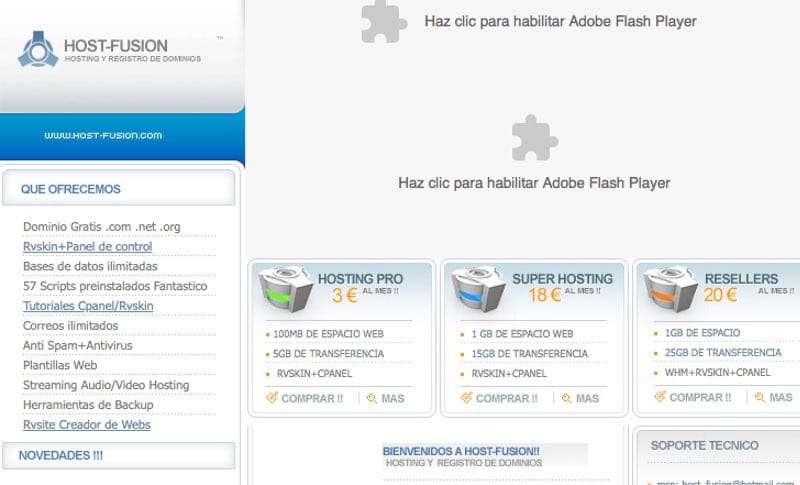Open Rvsite Creador de Webs link
This screenshot has width=800, height=485.
pyautogui.click(x=87, y=425)
